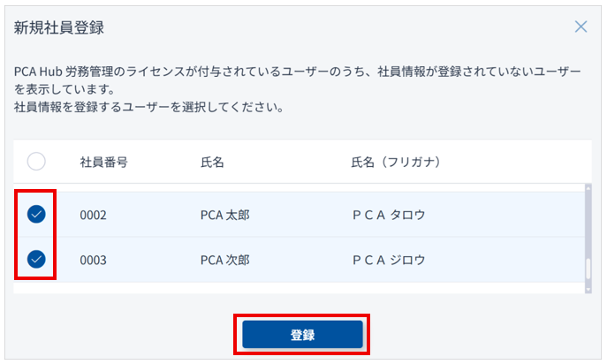Click the 社員情報を登録するユーザーを選択 instruction line
Image resolution: width=607 pixels, height=364 pixels.
148,108
